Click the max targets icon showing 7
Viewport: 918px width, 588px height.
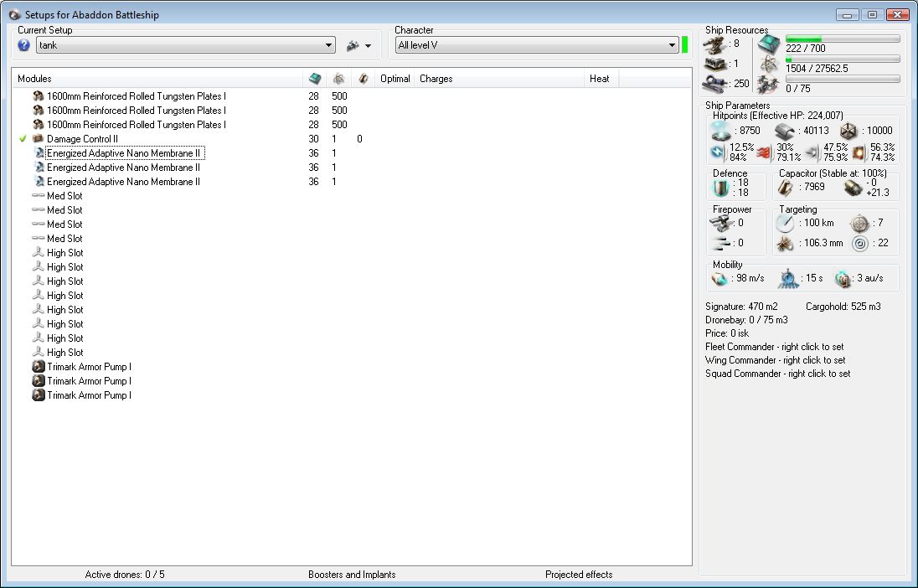(859, 223)
